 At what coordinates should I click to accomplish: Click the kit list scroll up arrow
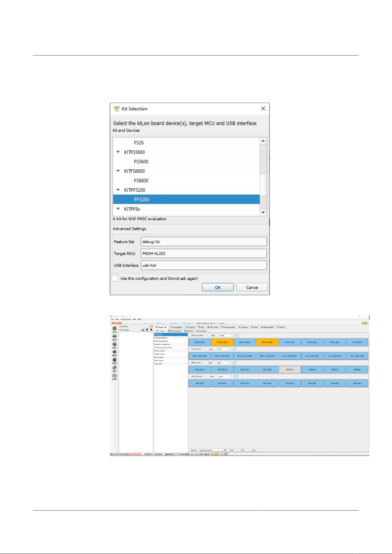pyautogui.click(x=263, y=141)
